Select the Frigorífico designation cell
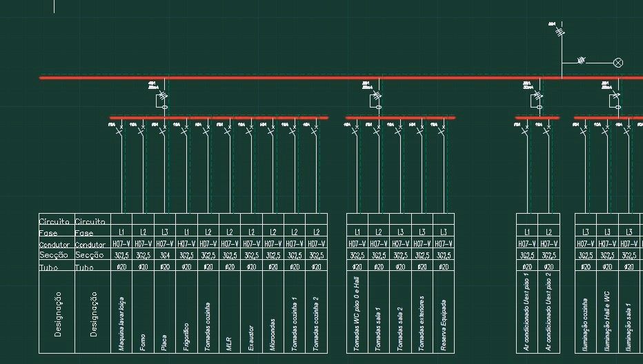 [x=186, y=312]
